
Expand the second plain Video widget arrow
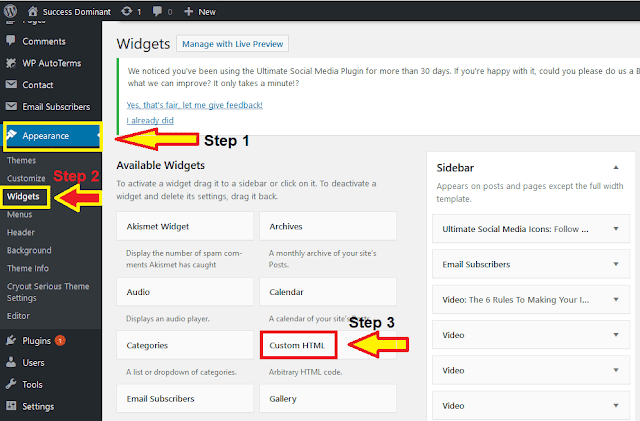pyautogui.click(x=616, y=370)
